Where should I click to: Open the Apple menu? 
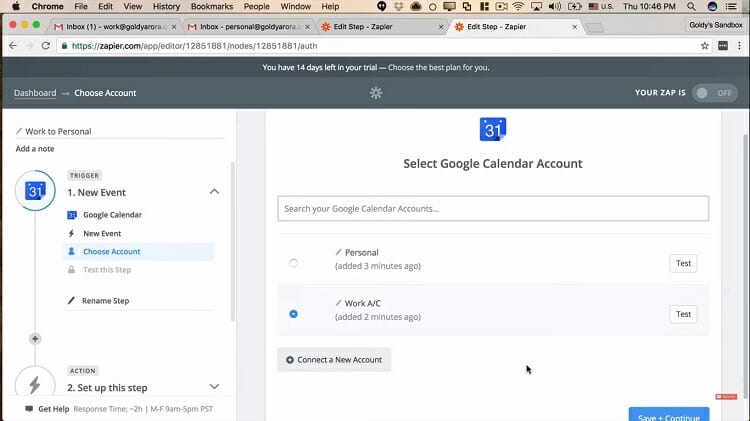(16, 7)
